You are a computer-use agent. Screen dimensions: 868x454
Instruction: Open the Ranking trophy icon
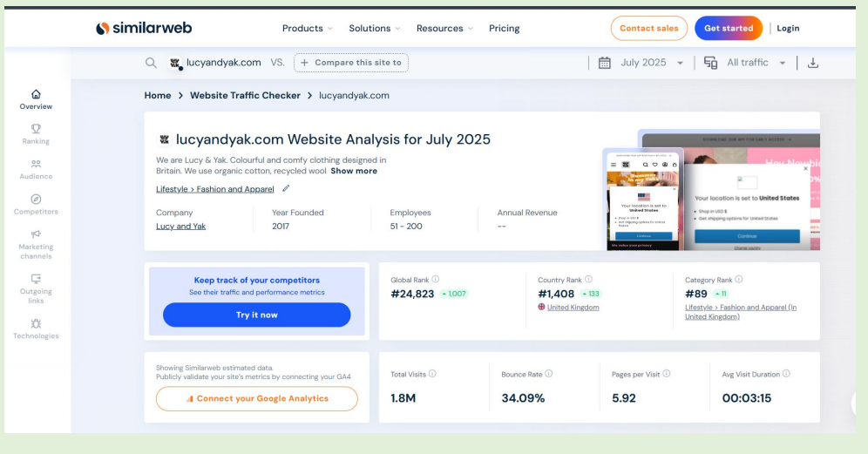(x=36, y=129)
